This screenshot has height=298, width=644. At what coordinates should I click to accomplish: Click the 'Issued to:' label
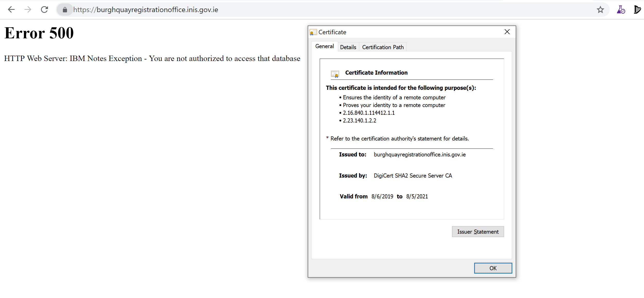[353, 155]
